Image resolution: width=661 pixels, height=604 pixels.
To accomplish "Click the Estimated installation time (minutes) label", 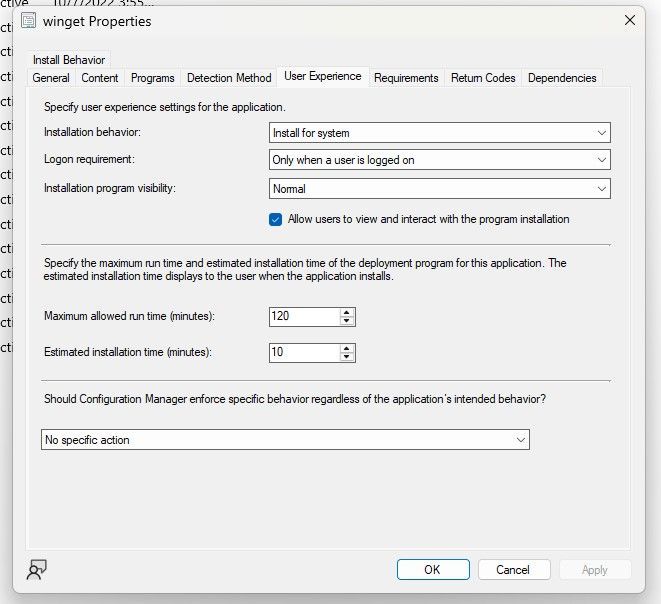I will tap(128, 352).
